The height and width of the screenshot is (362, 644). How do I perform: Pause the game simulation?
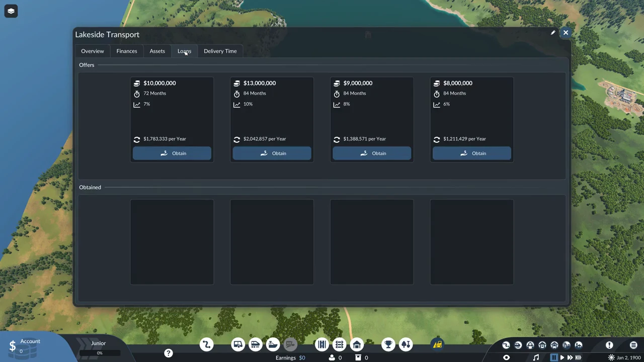(554, 357)
